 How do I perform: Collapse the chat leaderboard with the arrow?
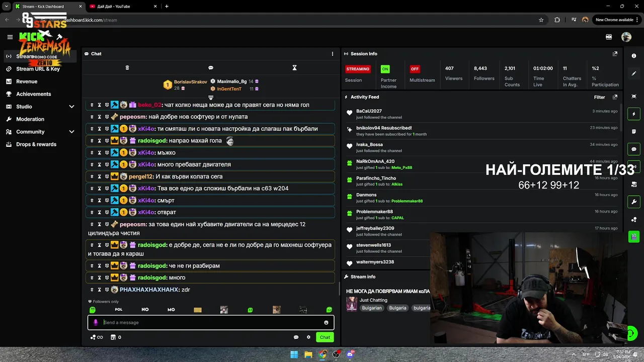pyautogui.click(x=211, y=98)
